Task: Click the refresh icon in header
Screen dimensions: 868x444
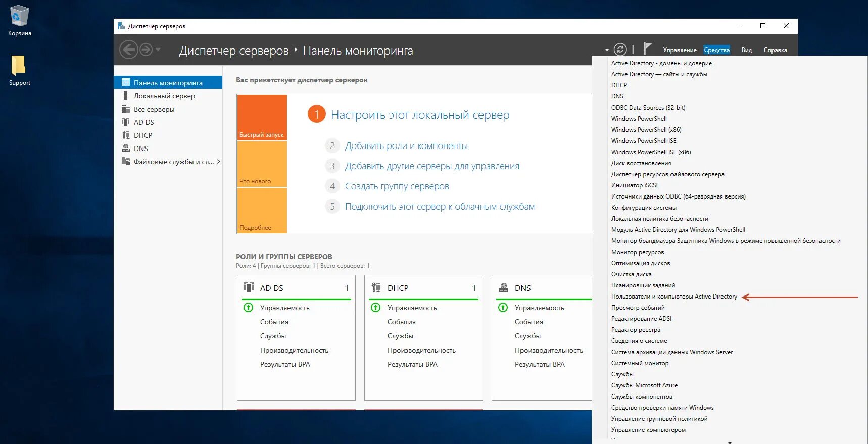Action: [x=620, y=50]
